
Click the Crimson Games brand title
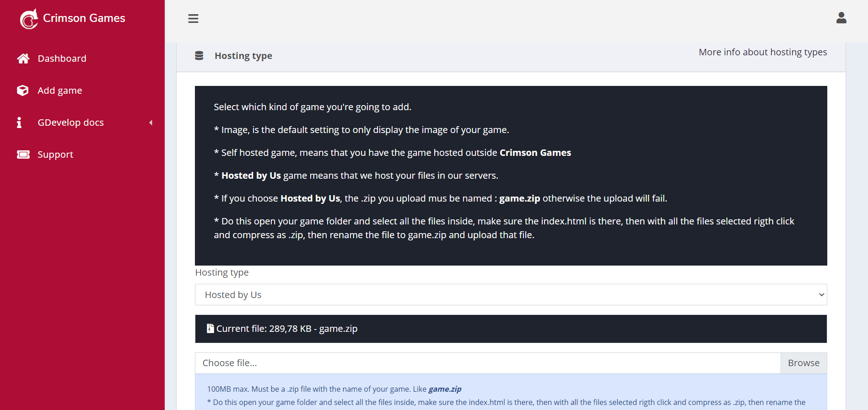(84, 18)
